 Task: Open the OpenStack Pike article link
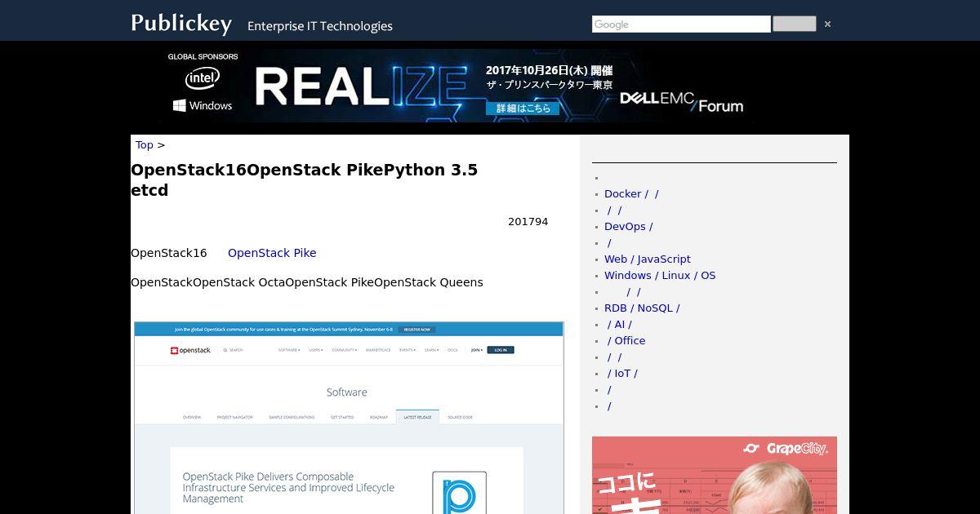point(272,253)
